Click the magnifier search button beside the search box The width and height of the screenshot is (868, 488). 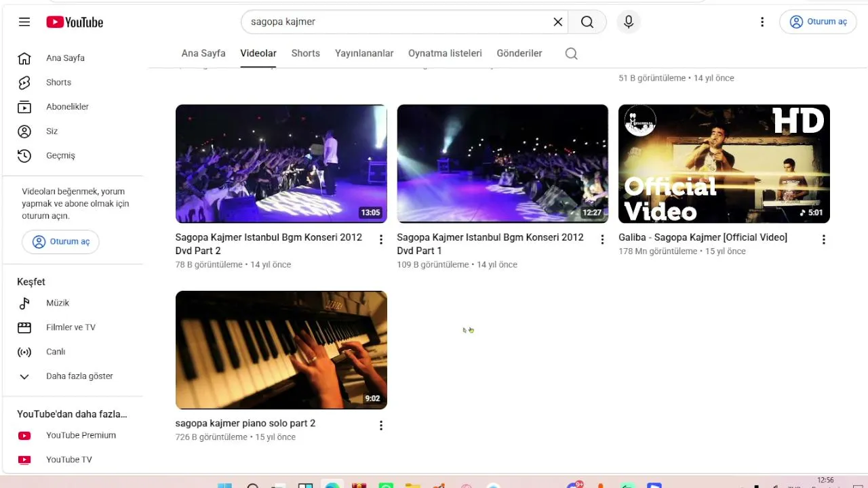[587, 22]
